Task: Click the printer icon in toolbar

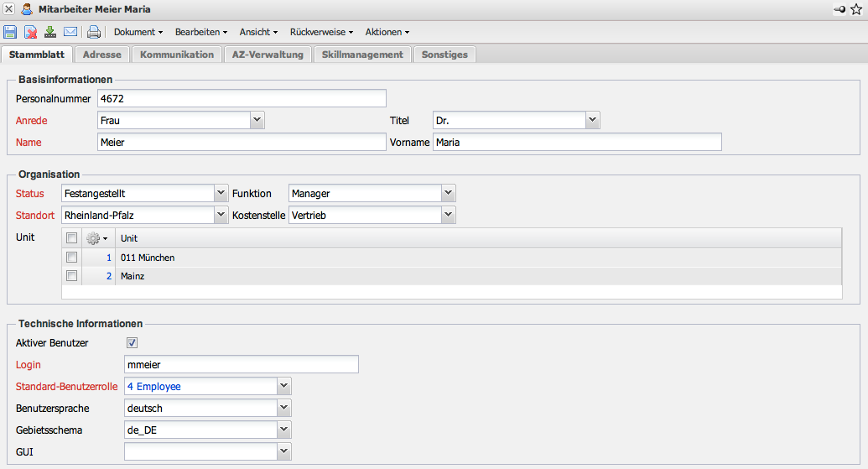Action: [x=94, y=32]
